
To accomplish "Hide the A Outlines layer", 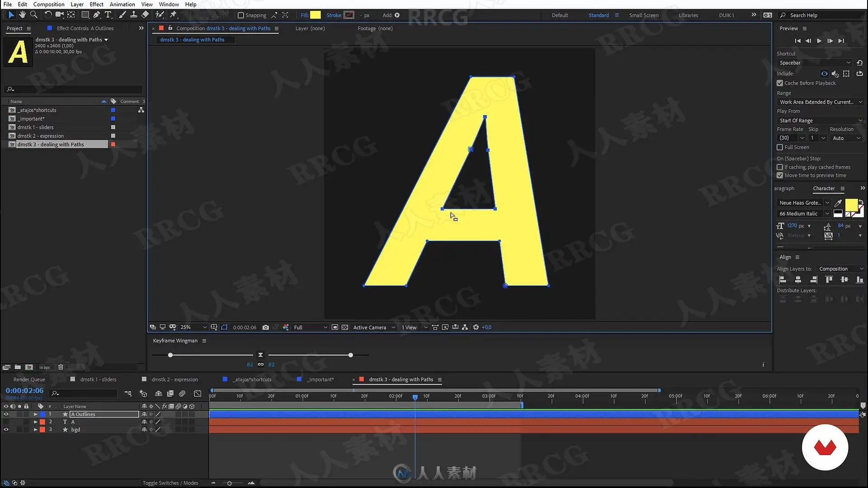I will 6,414.
